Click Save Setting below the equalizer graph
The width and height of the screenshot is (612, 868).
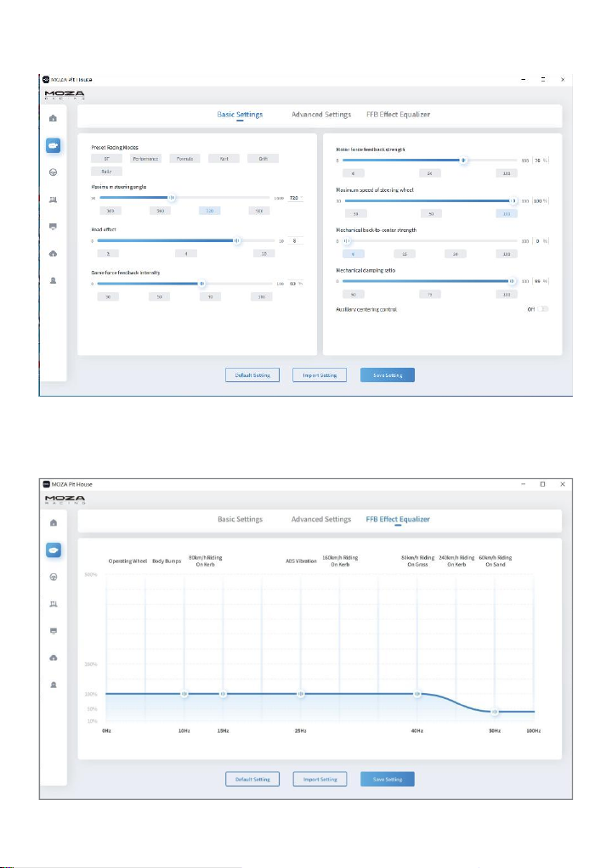(x=388, y=780)
